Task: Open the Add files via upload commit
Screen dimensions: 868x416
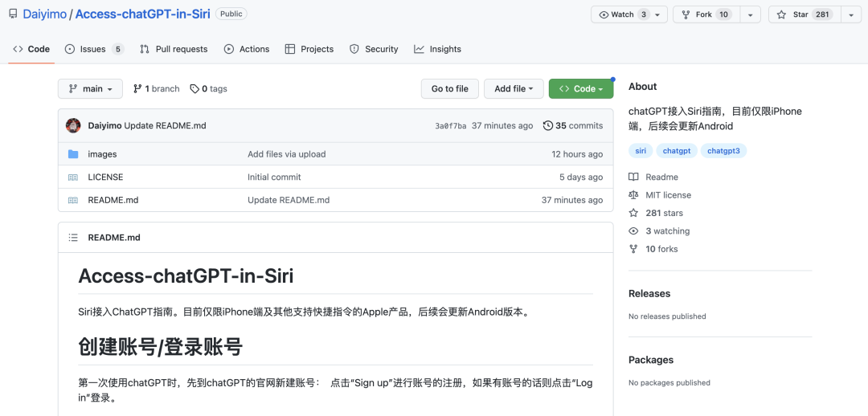Action: click(287, 154)
